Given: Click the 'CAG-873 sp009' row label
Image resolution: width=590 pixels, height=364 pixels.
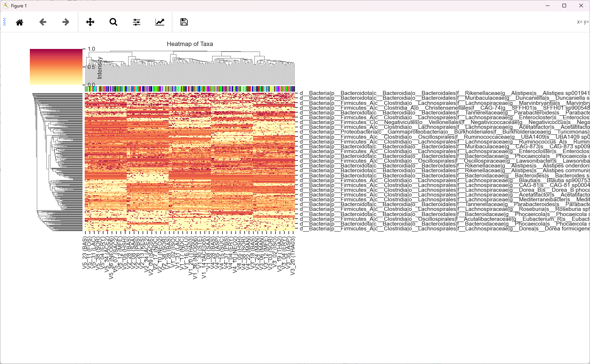Looking at the screenshot, I should (445, 146).
